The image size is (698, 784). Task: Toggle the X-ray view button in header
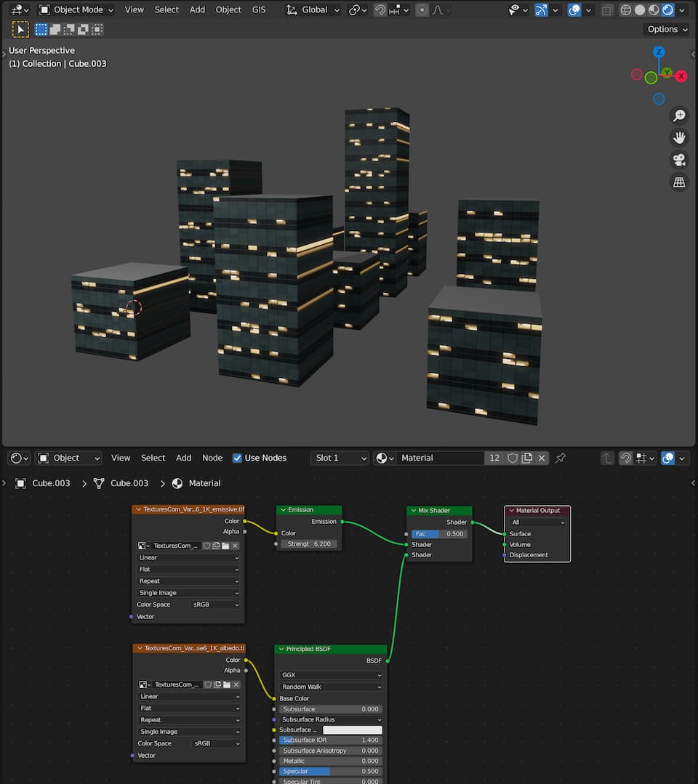pos(606,10)
